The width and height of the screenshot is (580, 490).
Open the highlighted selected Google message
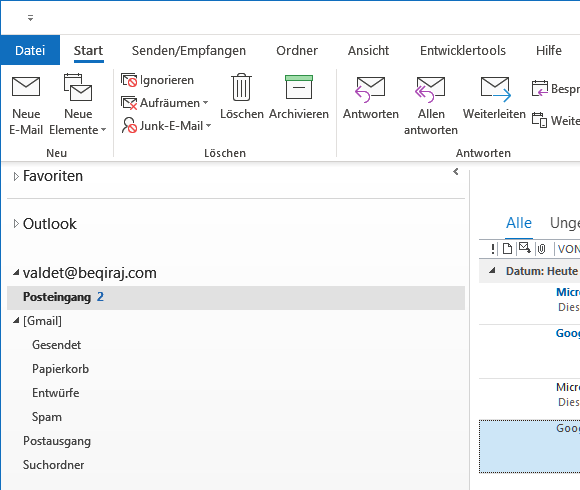point(529,446)
